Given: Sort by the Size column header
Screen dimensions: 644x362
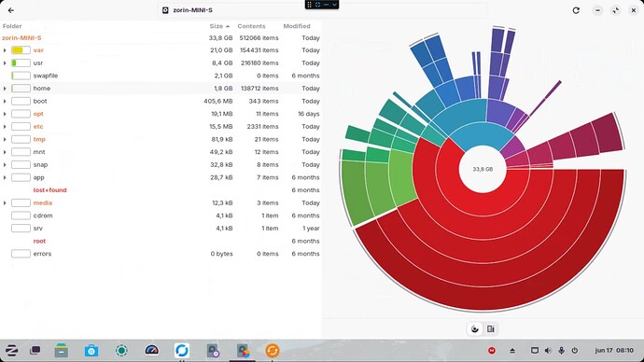Looking at the screenshot, I should (x=219, y=26).
